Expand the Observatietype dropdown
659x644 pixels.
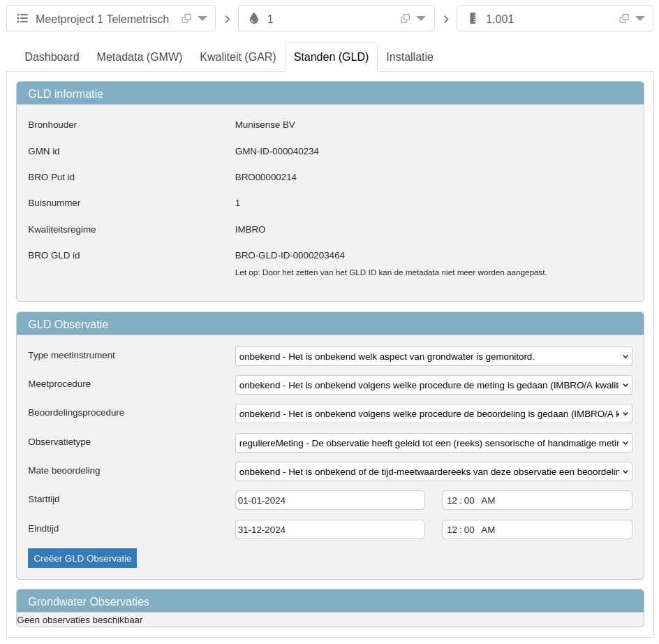pyautogui.click(x=433, y=443)
